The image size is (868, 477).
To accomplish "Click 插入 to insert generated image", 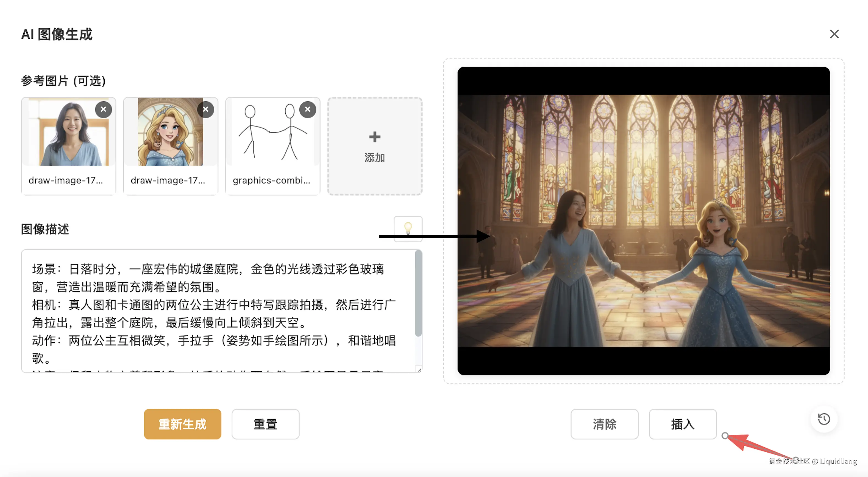I will [x=682, y=424].
